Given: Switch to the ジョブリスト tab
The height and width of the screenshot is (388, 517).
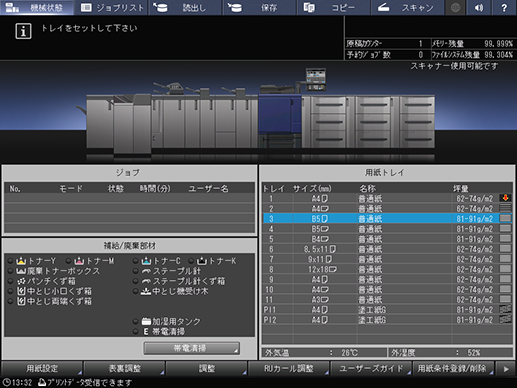Looking at the screenshot, I should coord(113,8).
